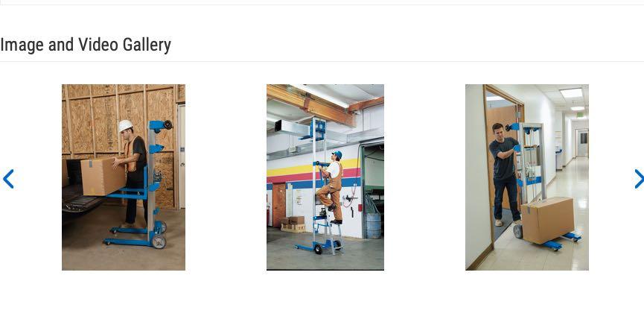This screenshot has width=644, height=322.
Task: Click the grey rear wheel of the first lift
Action: point(159,241)
